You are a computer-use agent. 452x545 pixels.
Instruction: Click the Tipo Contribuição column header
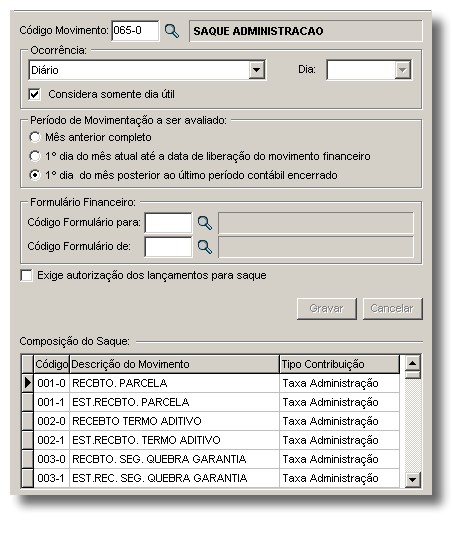(339, 364)
